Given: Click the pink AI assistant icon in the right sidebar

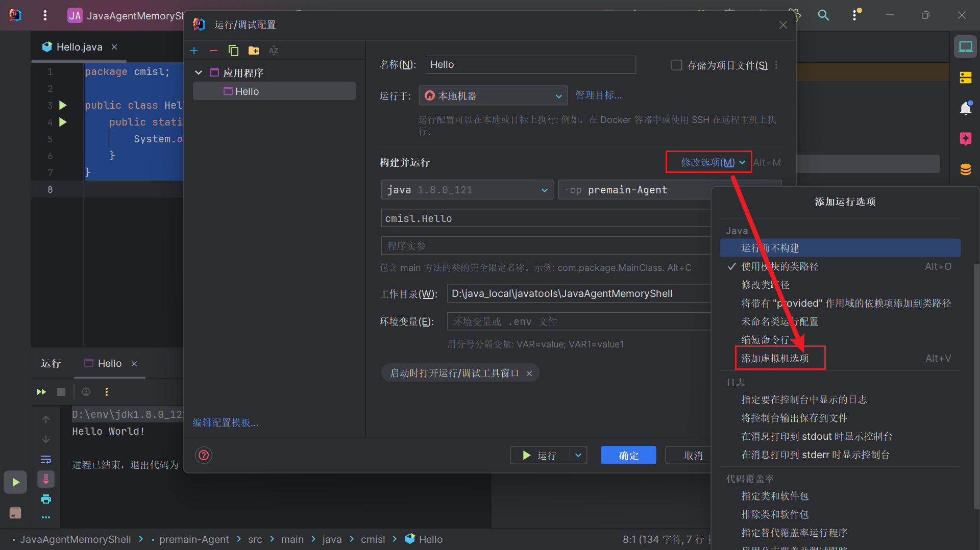Looking at the screenshot, I should coord(966,139).
